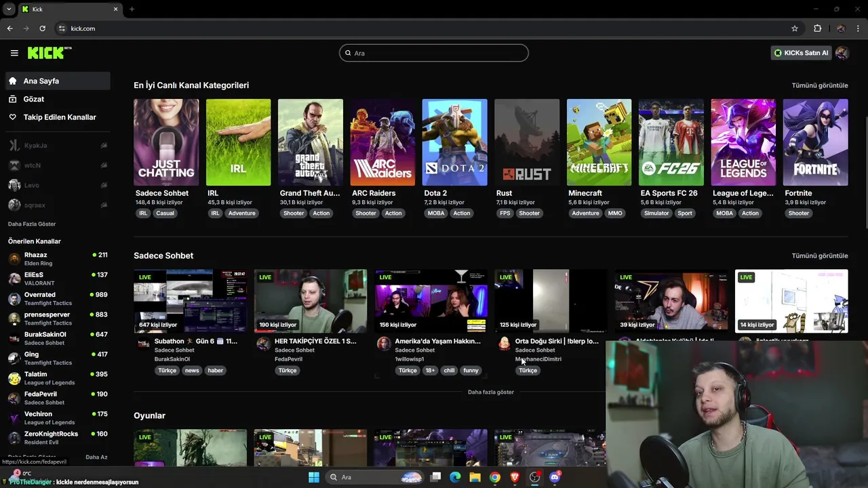
Task: Click the Ana Sayfa home icon
Action: click(x=12, y=81)
